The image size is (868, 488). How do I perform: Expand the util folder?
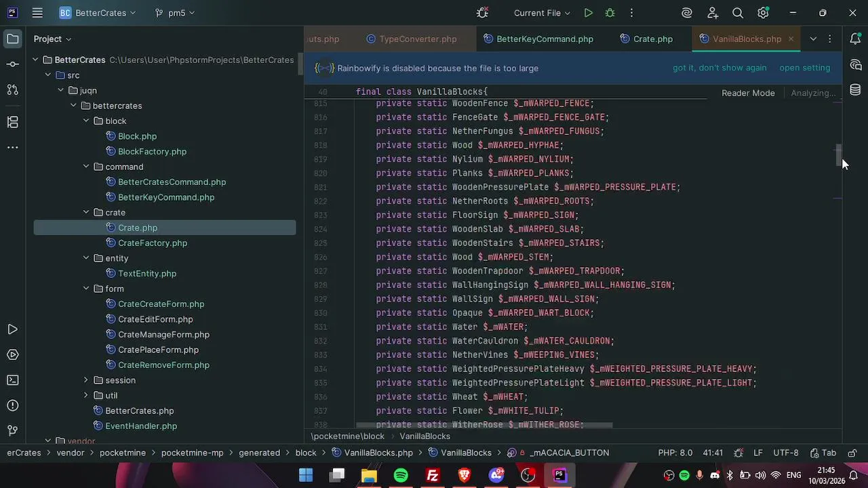pyautogui.click(x=86, y=396)
